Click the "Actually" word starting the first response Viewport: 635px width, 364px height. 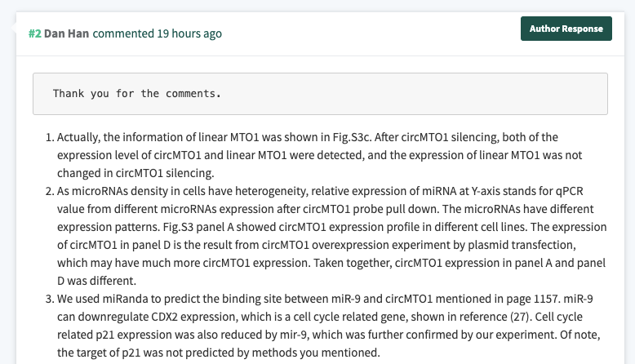coord(80,137)
